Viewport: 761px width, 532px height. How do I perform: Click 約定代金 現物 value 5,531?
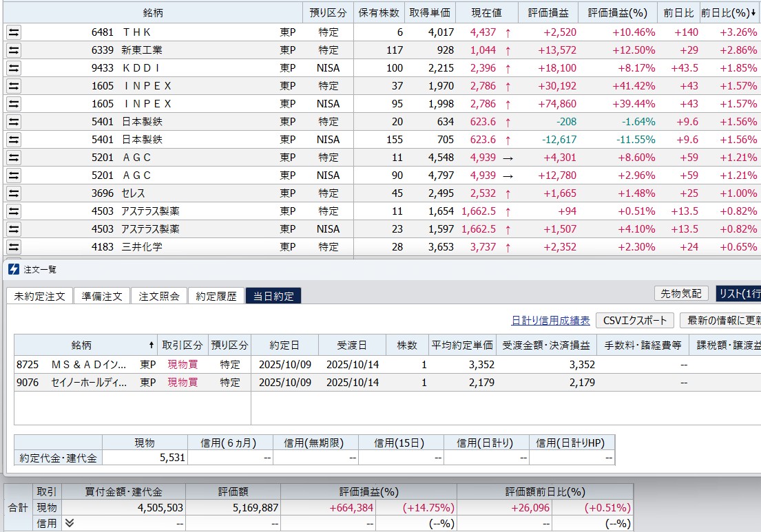point(173,458)
